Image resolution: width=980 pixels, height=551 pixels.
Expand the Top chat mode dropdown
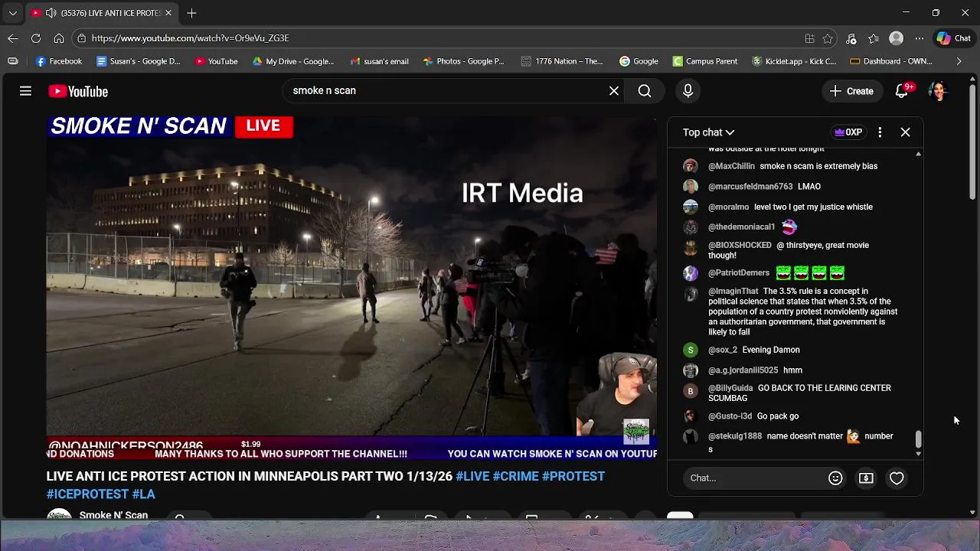708,132
